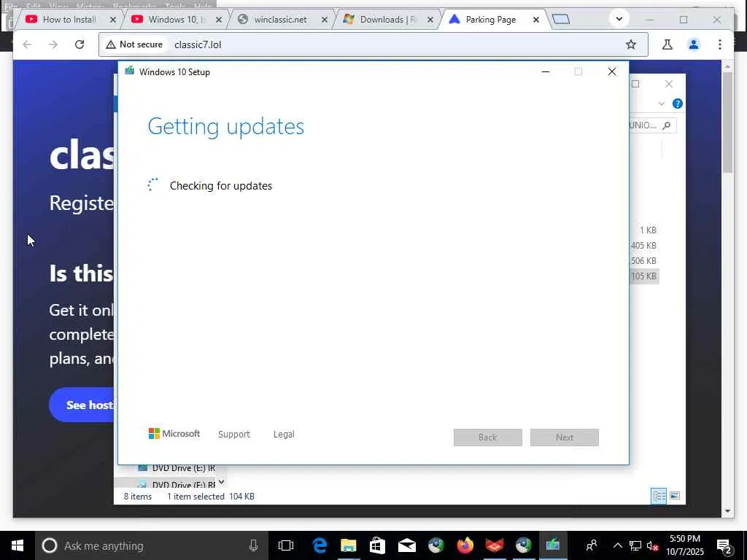The image size is (747, 560).
Task: Open a new browser tab
Action: pos(561,20)
